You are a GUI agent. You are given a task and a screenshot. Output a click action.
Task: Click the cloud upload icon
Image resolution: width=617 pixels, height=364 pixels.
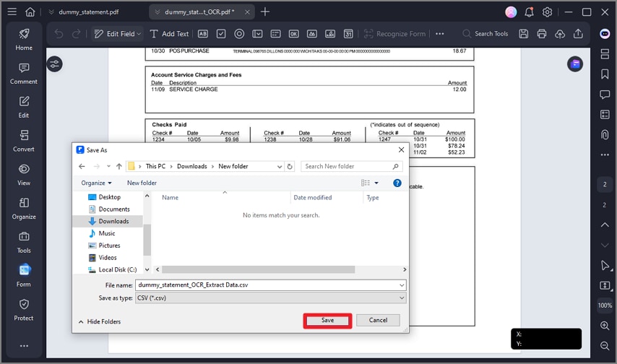559,34
